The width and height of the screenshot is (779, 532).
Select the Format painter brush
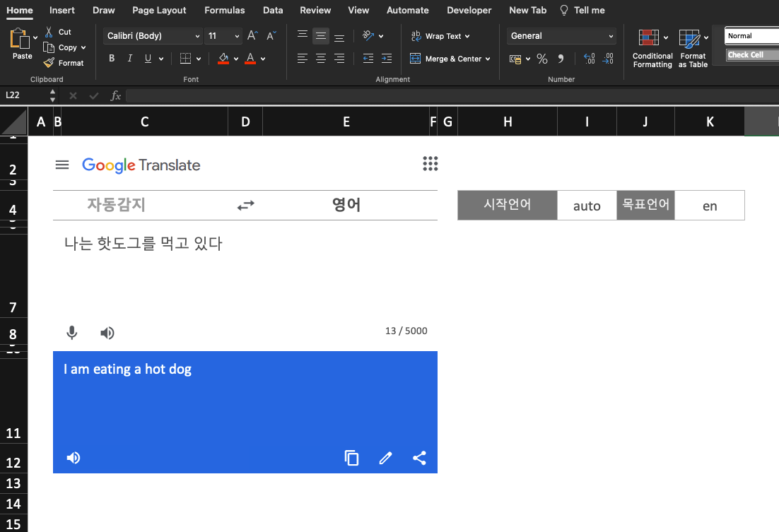click(x=49, y=63)
